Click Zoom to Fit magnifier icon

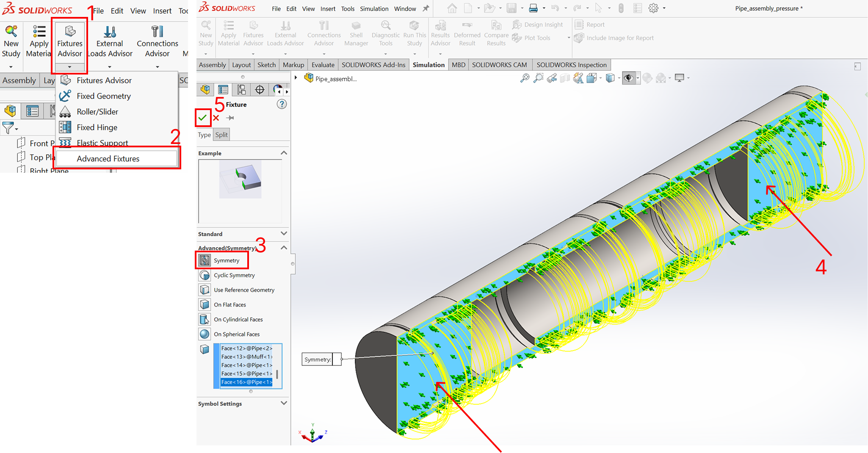click(x=525, y=78)
